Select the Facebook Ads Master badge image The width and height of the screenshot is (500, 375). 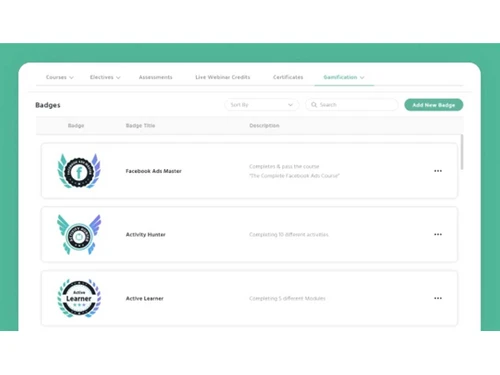tap(79, 171)
